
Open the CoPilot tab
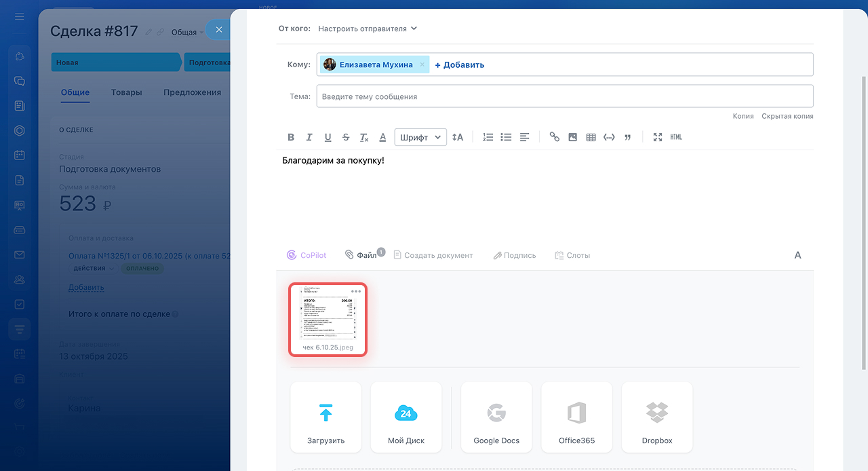point(307,255)
